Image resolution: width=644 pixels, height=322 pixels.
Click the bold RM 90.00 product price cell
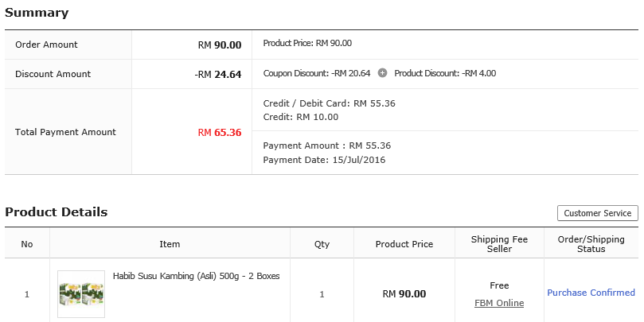click(404, 293)
